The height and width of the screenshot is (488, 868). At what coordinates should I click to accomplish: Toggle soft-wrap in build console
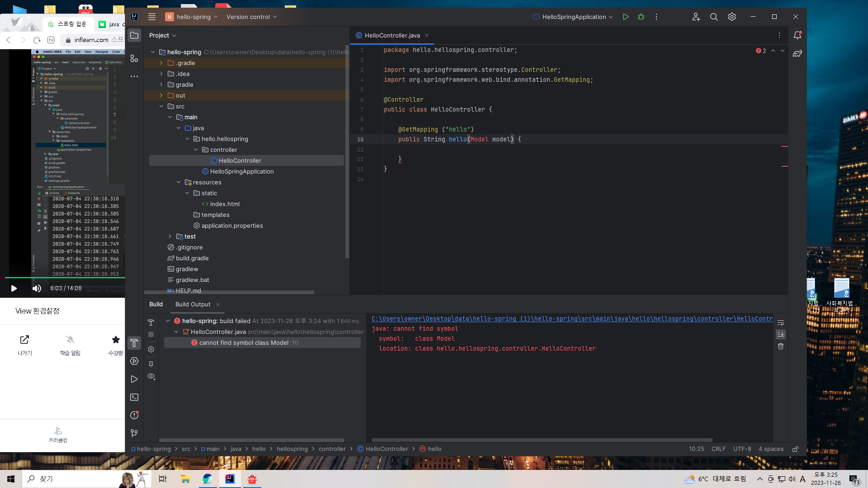pyautogui.click(x=781, y=323)
